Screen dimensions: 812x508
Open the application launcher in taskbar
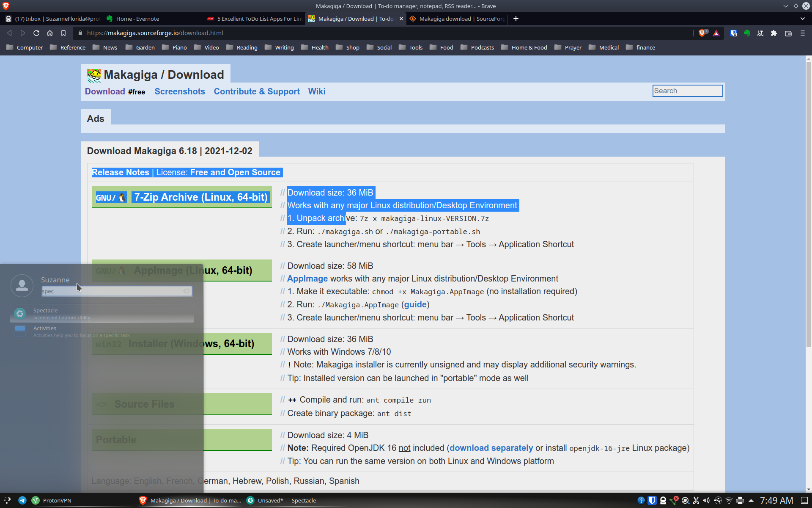[8, 500]
